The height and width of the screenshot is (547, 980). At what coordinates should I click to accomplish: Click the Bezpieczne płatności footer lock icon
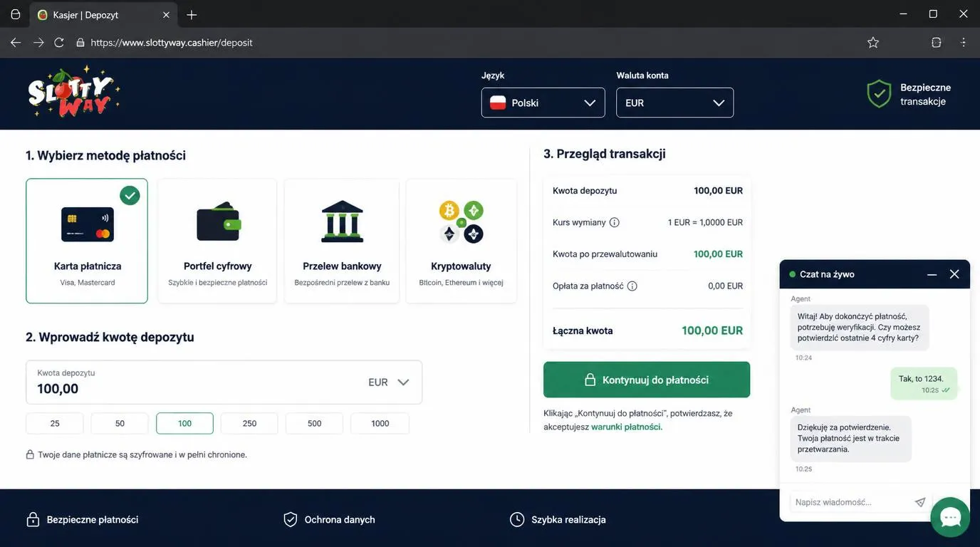tap(33, 520)
